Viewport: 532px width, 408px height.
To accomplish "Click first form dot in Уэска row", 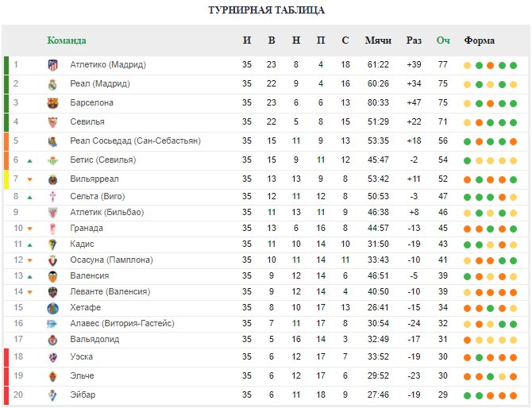I will pyautogui.click(x=467, y=357).
